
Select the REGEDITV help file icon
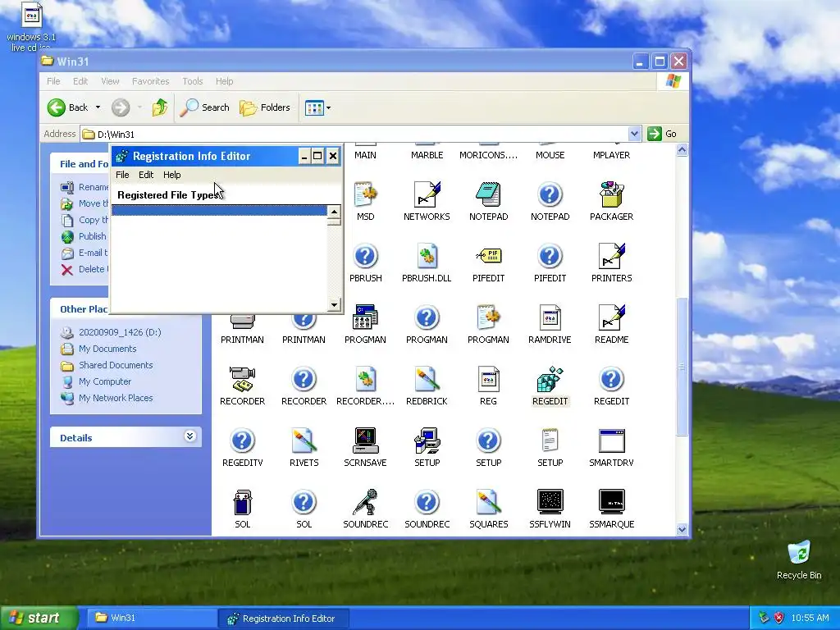pyautogui.click(x=242, y=441)
